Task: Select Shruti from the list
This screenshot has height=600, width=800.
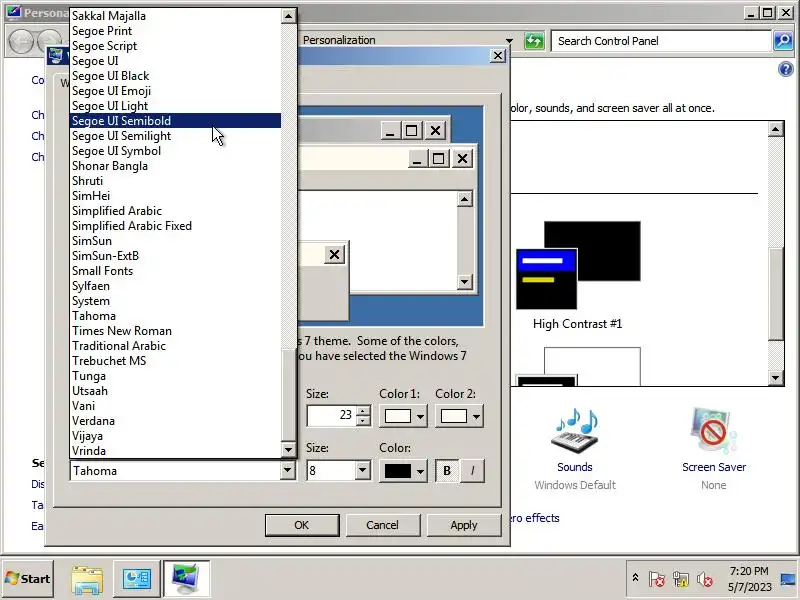Action: coord(175,181)
